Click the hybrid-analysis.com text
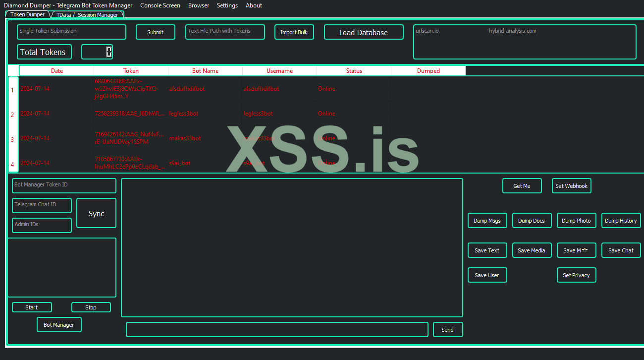The image size is (644, 360). (512, 31)
